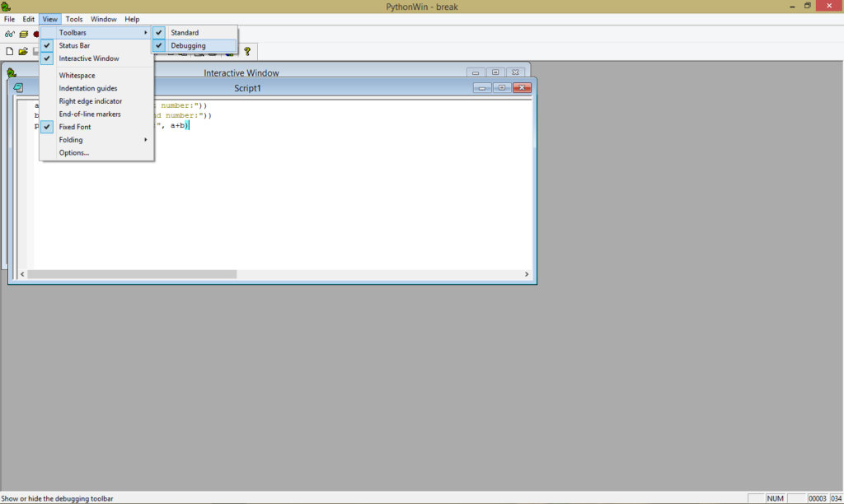Click the Script1 window document icon

point(18,87)
